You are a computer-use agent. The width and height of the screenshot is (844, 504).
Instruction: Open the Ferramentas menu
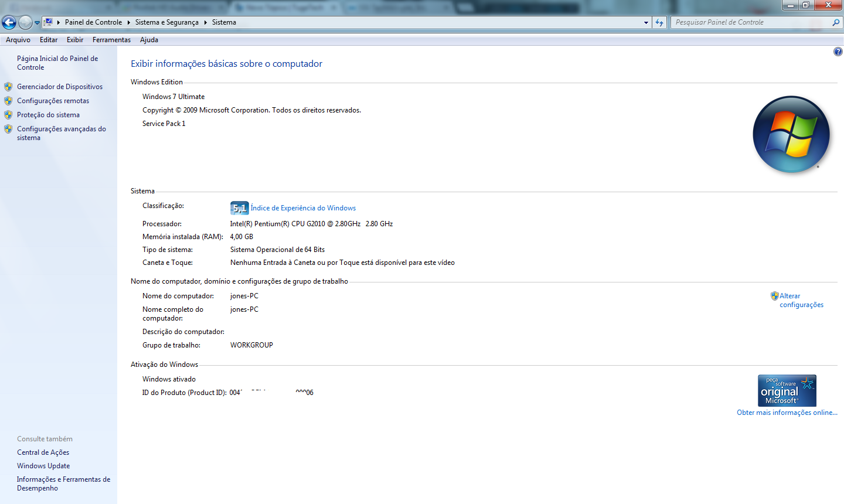click(111, 40)
